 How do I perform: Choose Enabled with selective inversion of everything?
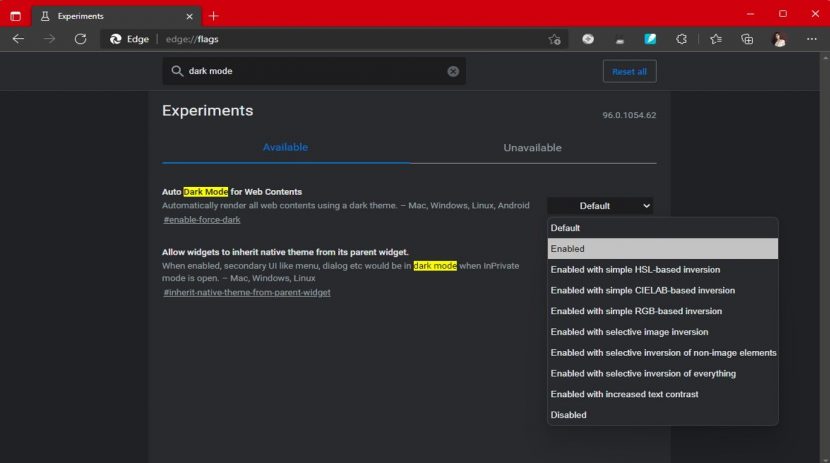663,374
